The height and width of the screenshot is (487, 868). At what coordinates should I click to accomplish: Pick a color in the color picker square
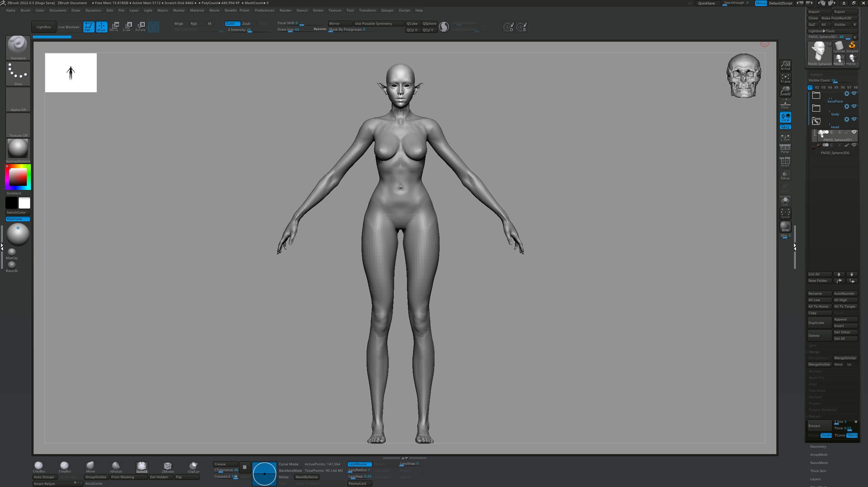pyautogui.click(x=18, y=177)
